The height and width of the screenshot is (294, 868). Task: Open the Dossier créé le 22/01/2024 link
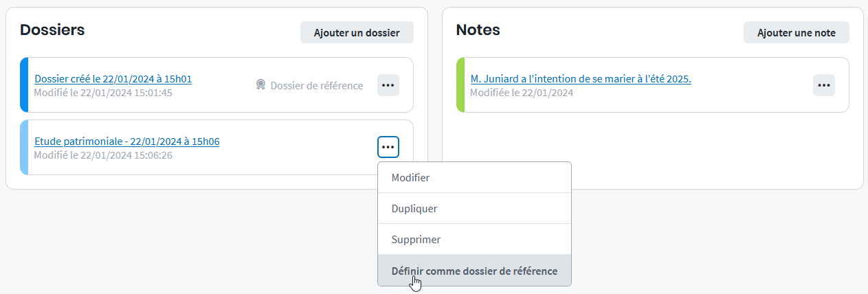coord(113,79)
